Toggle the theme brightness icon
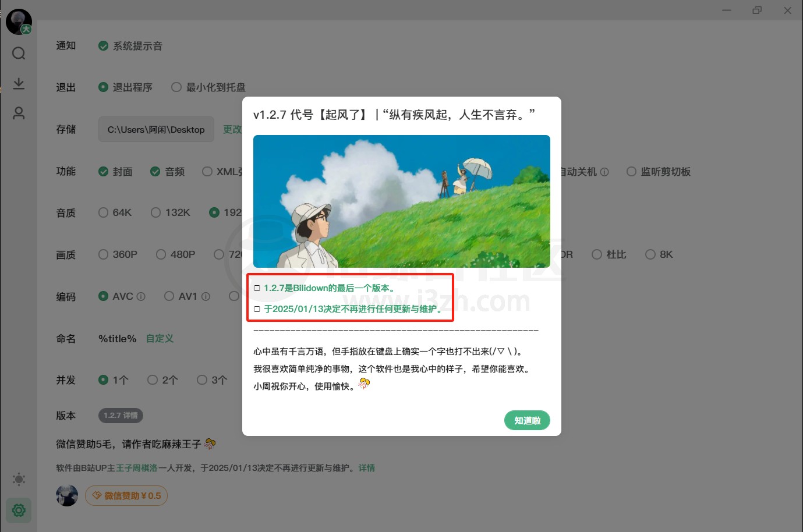The width and height of the screenshot is (803, 532). click(x=19, y=479)
